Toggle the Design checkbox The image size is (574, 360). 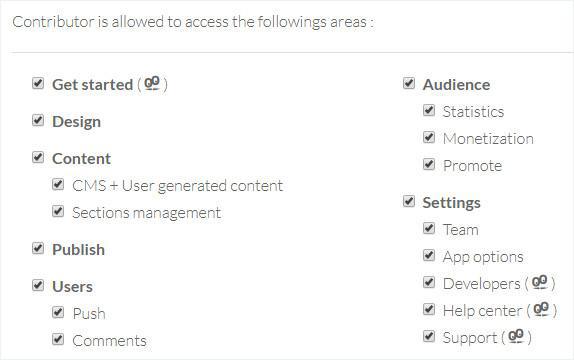point(38,120)
